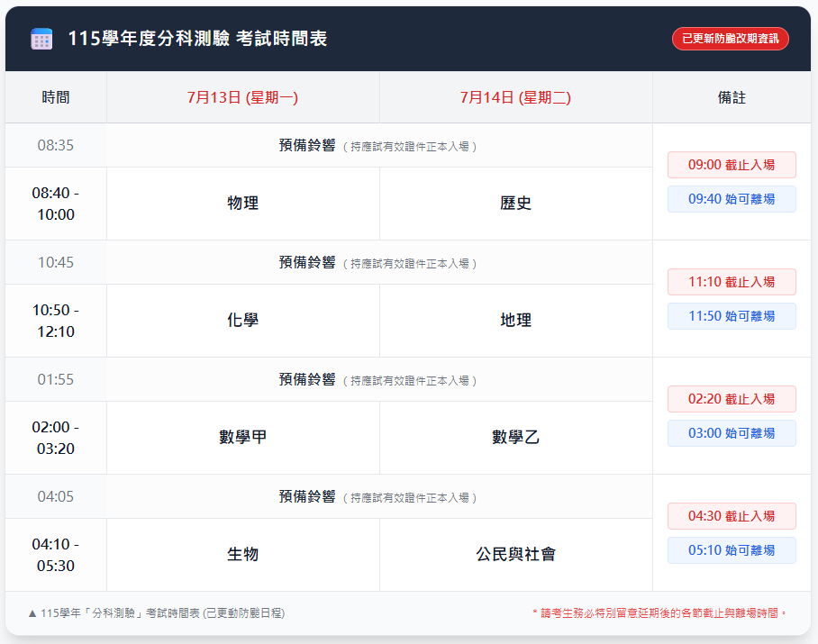Image resolution: width=818 pixels, height=644 pixels.
Task: Click the 09:00 截止入場 tag
Action: (732, 165)
